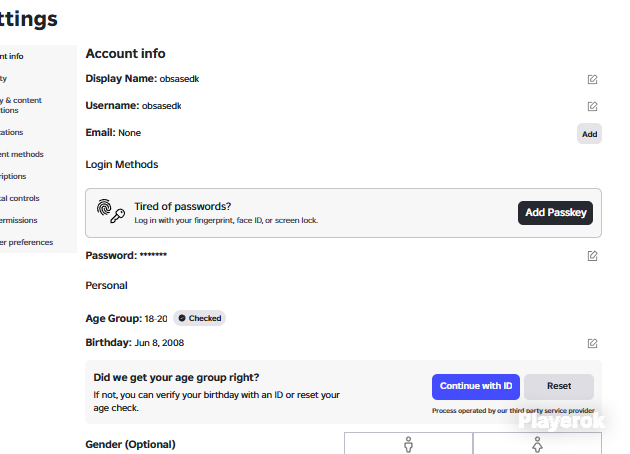Click the Add Passkey button
Viewport: 630px width, 454px height.
[x=555, y=213]
